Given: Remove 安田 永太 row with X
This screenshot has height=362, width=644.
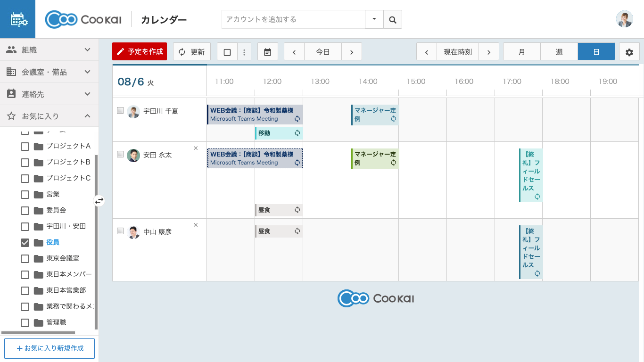Looking at the screenshot, I should click(196, 148).
